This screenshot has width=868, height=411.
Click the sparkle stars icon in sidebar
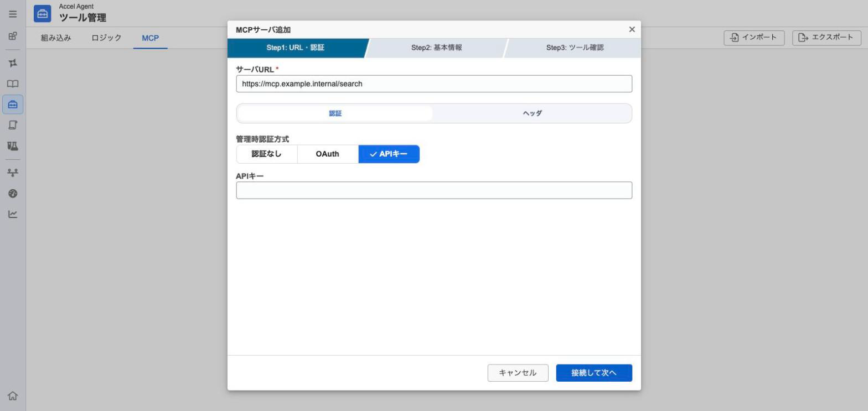click(x=12, y=63)
